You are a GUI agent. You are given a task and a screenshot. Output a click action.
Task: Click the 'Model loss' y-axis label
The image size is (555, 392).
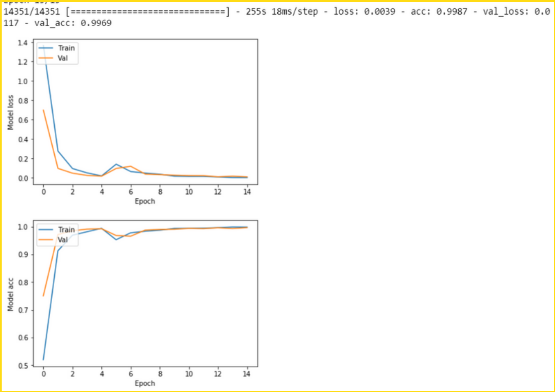coord(11,113)
